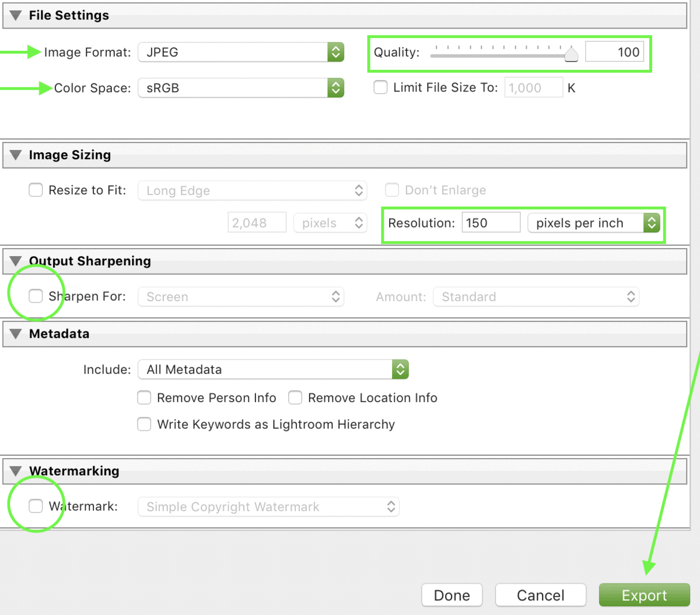Open the Metadata Include dropdown
Viewport: 700px width, 615px height.
pos(273,369)
